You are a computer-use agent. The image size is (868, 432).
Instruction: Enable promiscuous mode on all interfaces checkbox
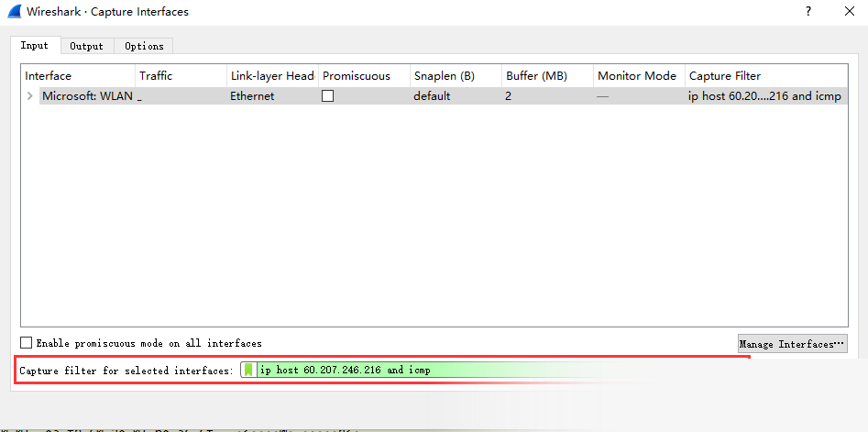pos(26,343)
